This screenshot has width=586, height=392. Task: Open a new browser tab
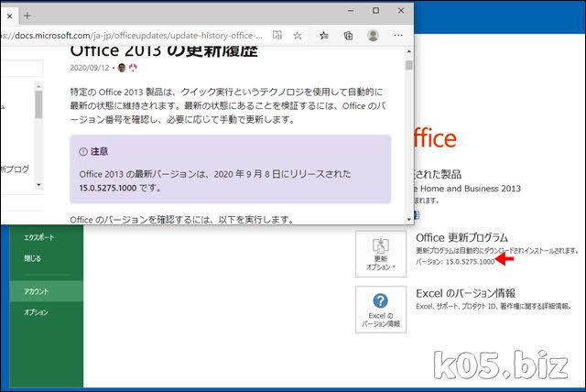coord(27,16)
